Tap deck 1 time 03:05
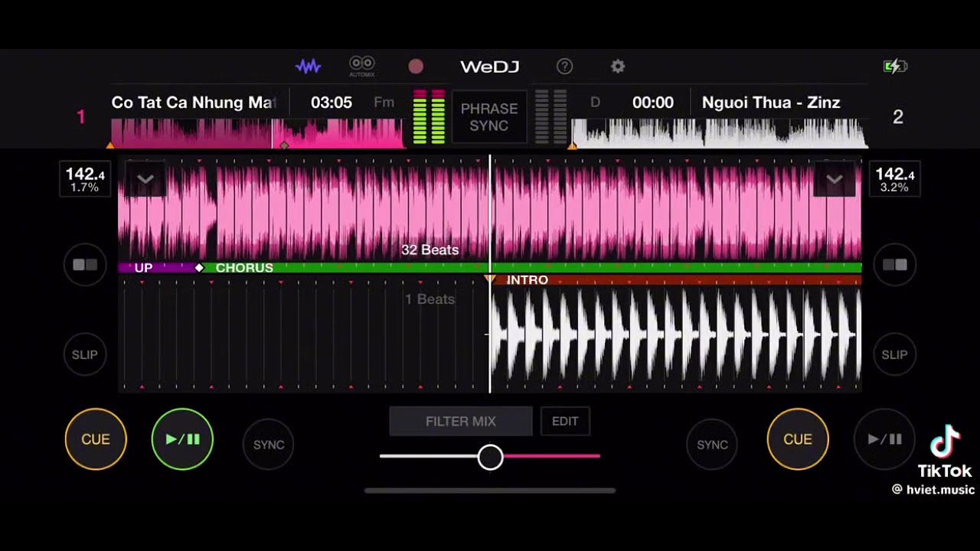Screen dimensions: 980x551 [332, 103]
